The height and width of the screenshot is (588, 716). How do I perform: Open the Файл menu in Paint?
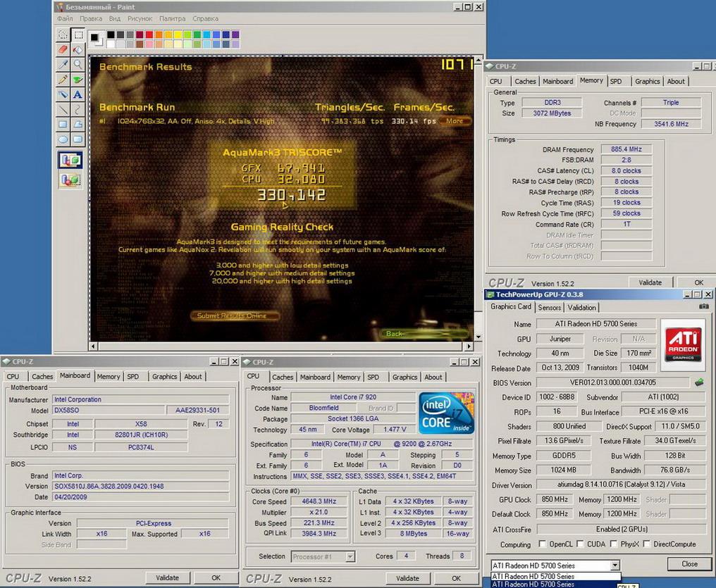(x=65, y=19)
